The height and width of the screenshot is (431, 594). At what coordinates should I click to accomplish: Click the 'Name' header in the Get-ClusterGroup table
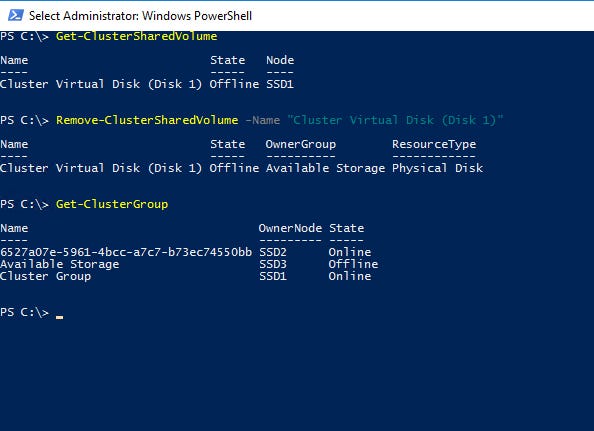tap(14, 228)
